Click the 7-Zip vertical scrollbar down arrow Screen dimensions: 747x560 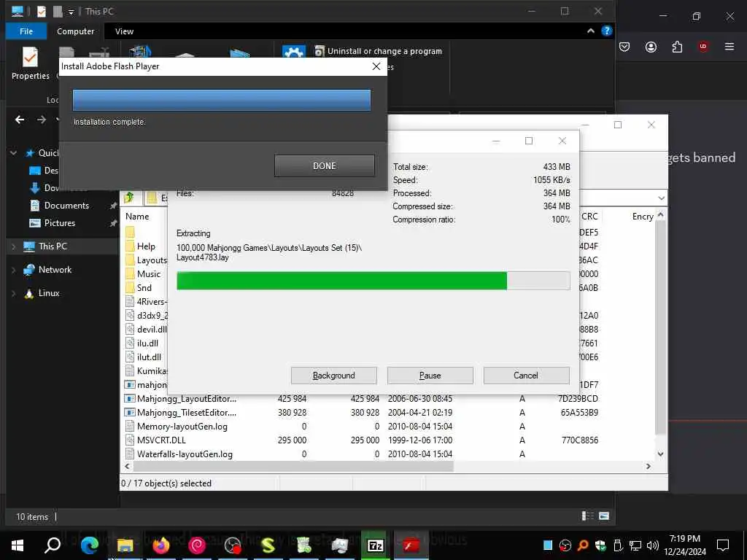coord(660,454)
